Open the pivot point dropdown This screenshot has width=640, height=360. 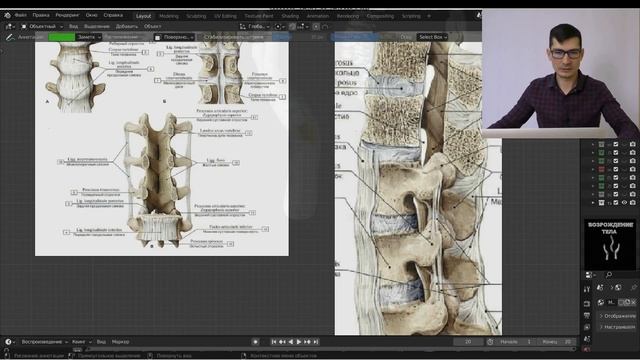279,26
